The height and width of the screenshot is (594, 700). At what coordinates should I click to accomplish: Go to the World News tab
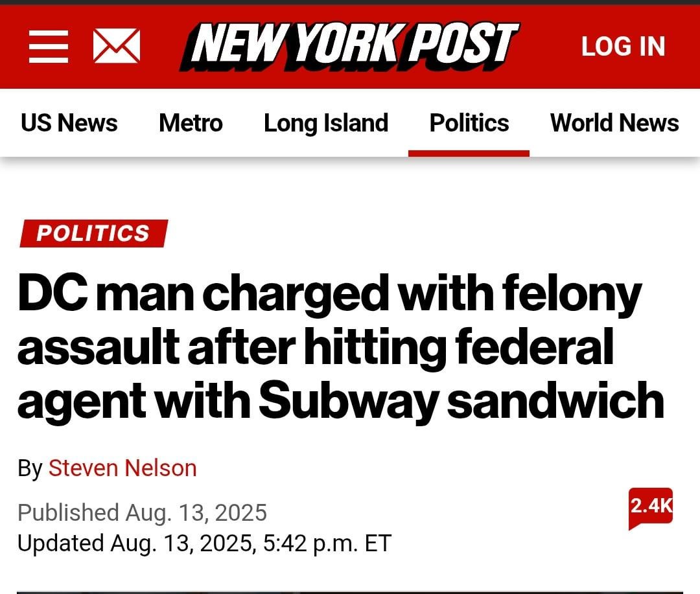pos(614,122)
